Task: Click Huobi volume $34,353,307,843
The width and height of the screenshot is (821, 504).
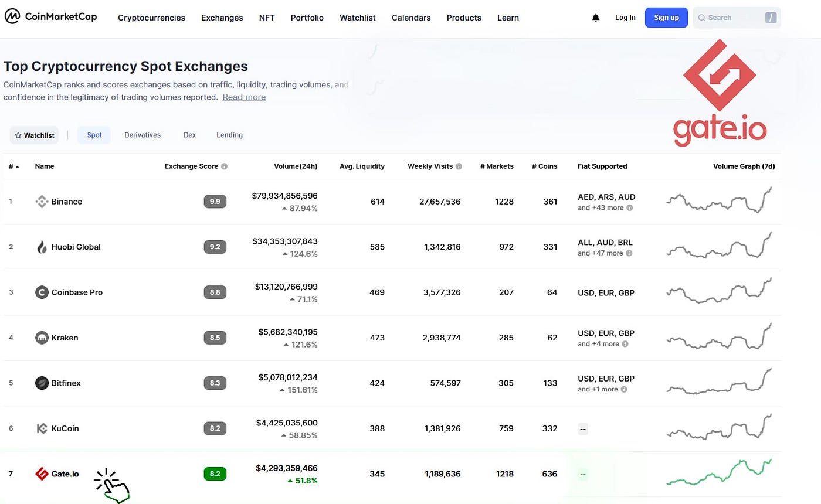Action: pos(284,241)
